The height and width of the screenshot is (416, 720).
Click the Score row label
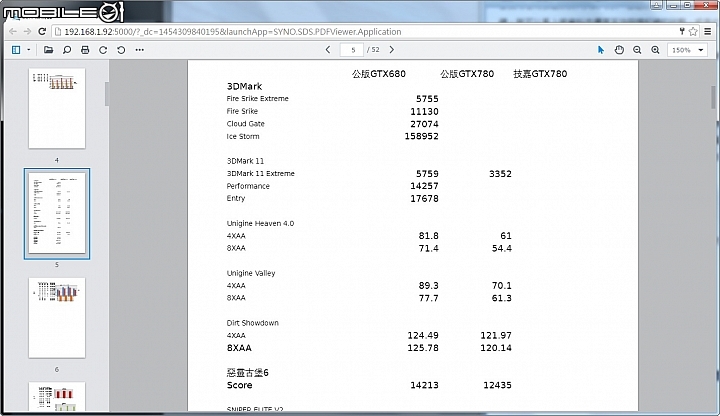239,385
